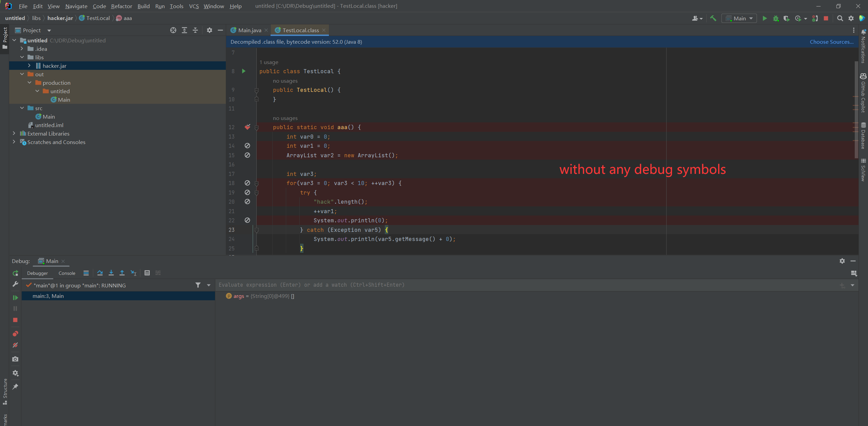Switch to the Main.java editor tab
The height and width of the screenshot is (426, 868).
click(x=249, y=30)
